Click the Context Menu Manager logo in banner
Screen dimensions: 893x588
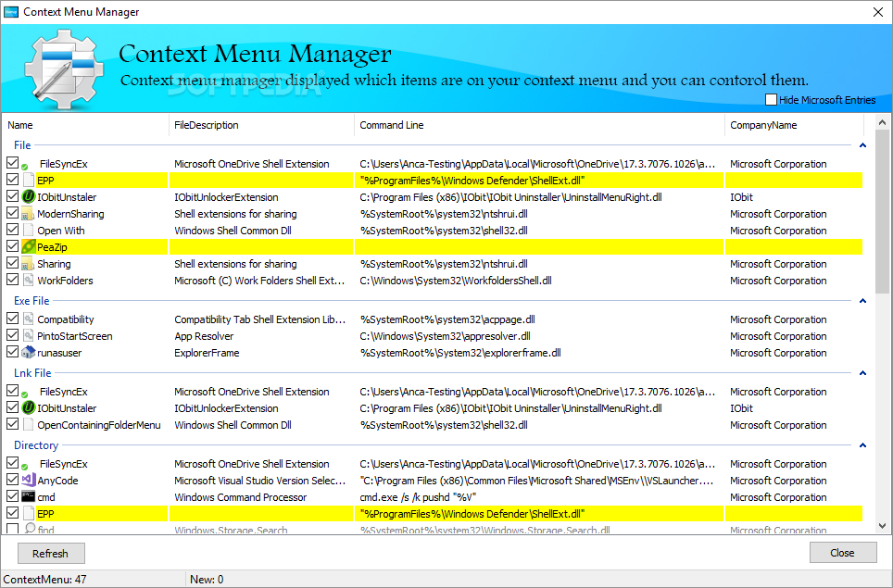tap(64, 69)
